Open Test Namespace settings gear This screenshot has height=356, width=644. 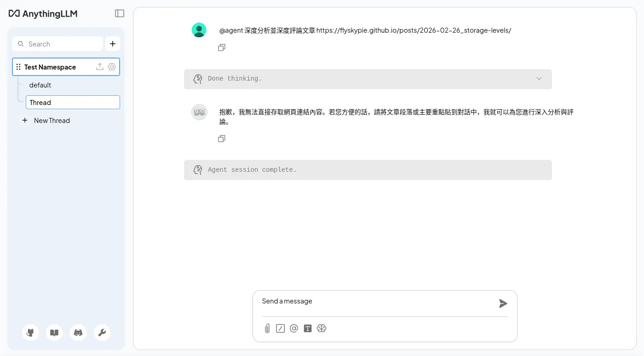(112, 67)
